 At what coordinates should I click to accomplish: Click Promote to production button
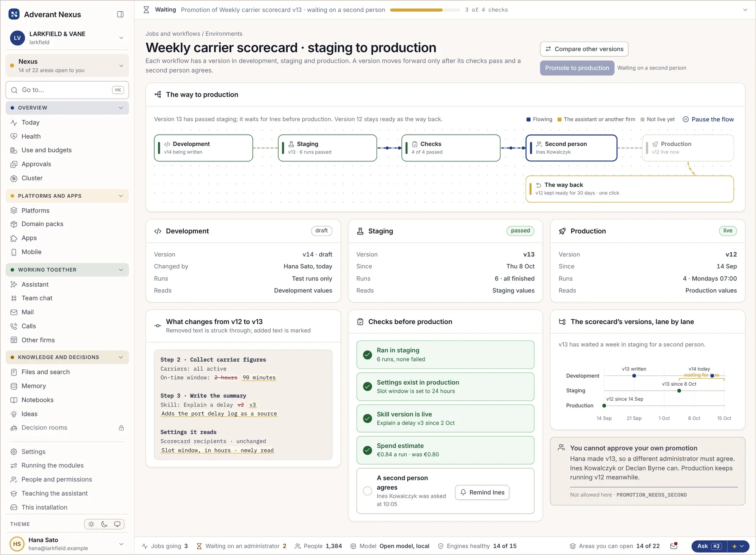(x=577, y=68)
